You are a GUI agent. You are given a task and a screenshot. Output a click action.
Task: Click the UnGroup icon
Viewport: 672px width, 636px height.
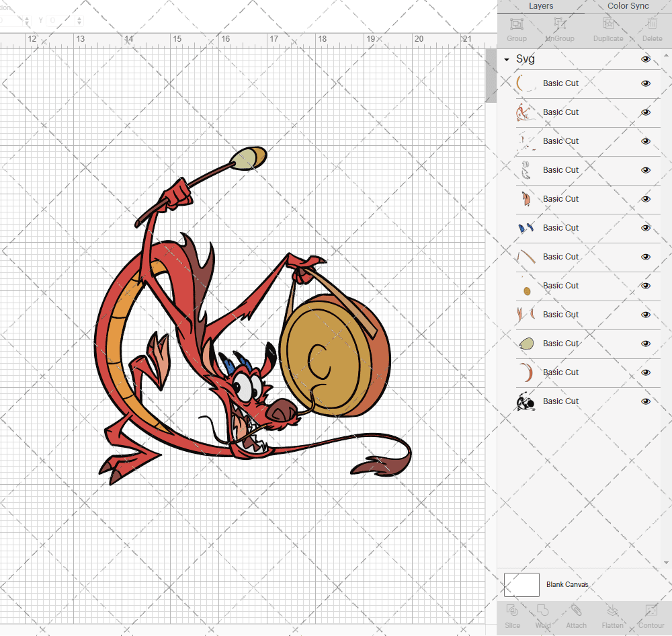pos(560,24)
